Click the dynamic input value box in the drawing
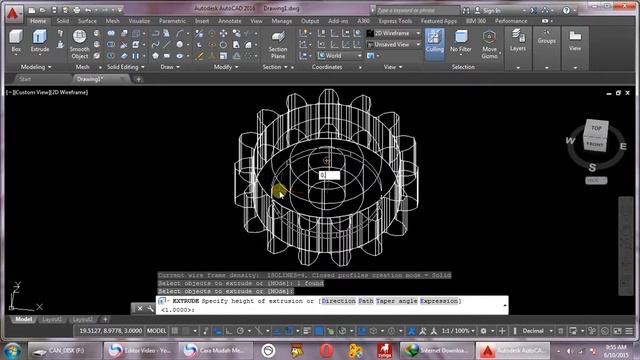 pos(329,175)
